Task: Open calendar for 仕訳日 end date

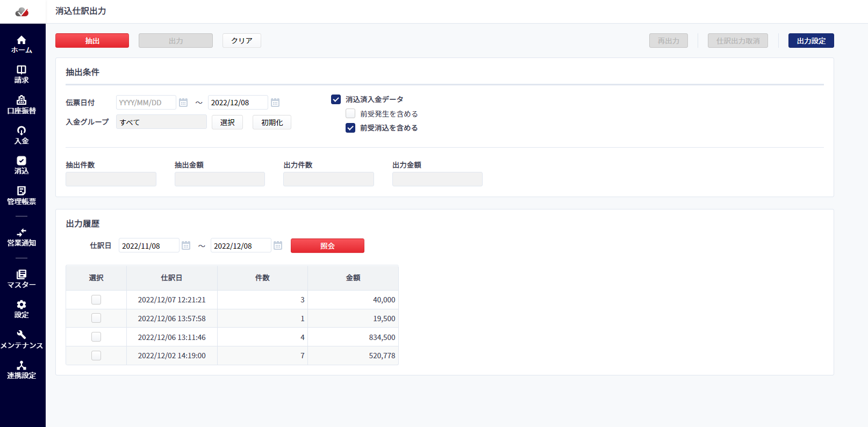Action: tap(278, 245)
